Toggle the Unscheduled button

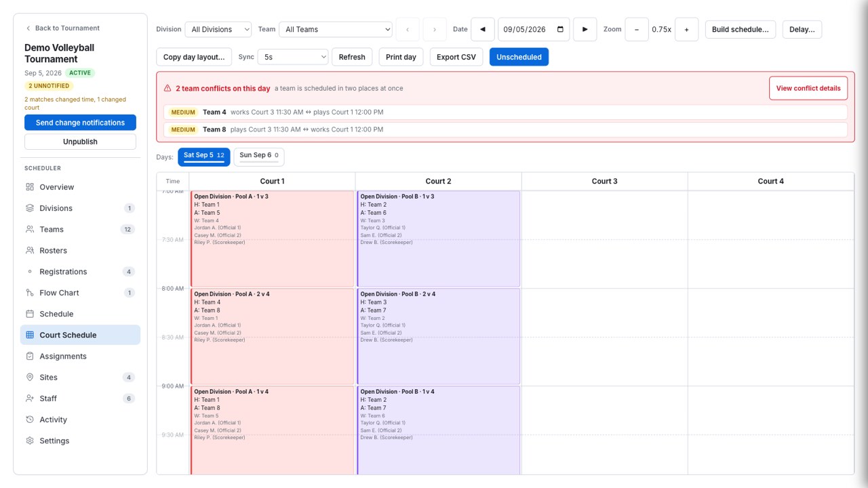[x=519, y=57]
